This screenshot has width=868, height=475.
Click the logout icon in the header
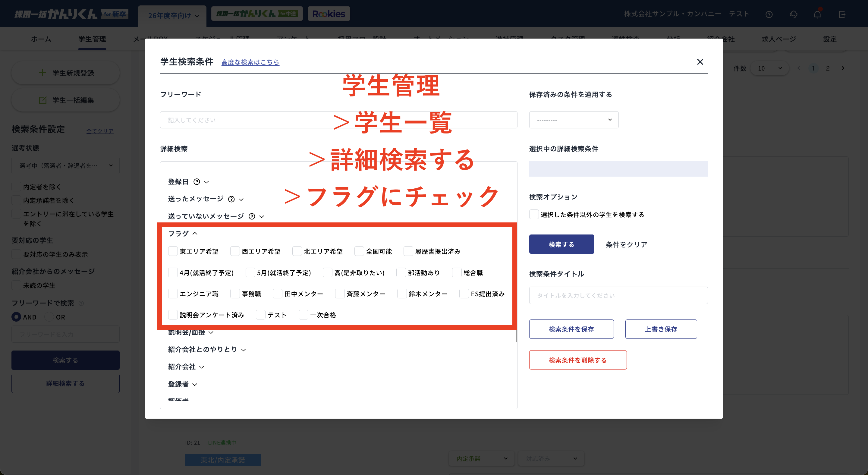point(842,14)
